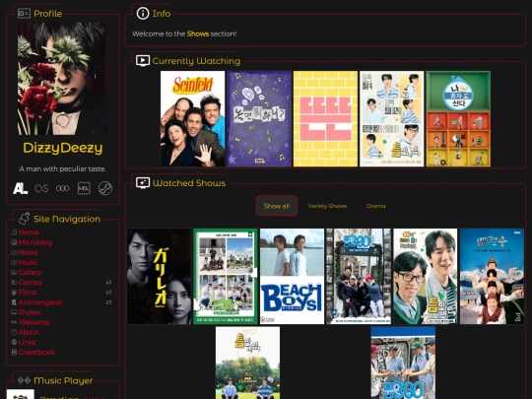Image resolution: width=532 pixels, height=399 pixels.
Task: Click the TV icon beside Shows
Action: [x=14, y=312]
